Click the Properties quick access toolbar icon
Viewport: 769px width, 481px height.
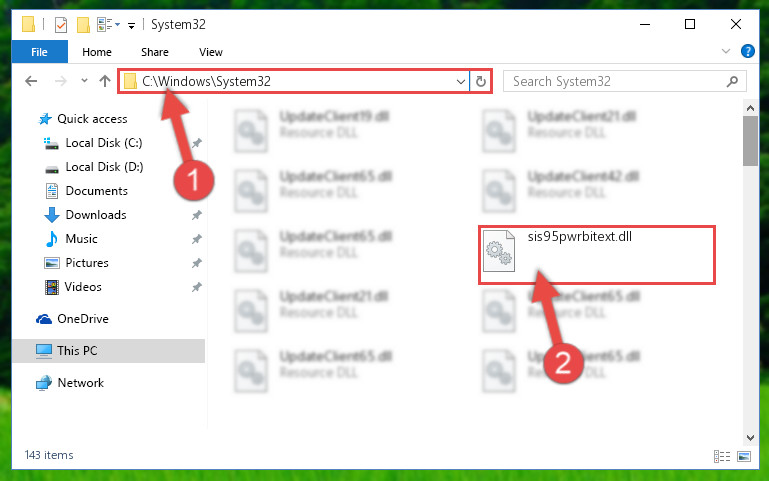[x=61, y=25]
